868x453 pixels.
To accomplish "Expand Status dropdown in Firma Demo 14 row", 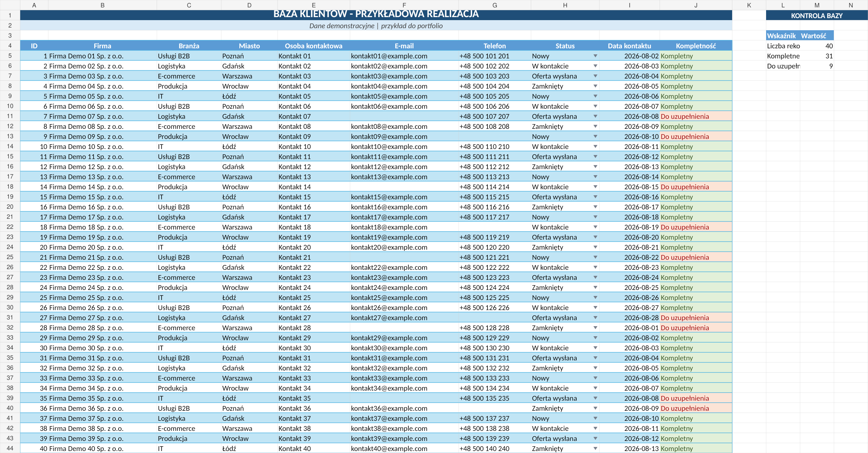I will 595,187.
